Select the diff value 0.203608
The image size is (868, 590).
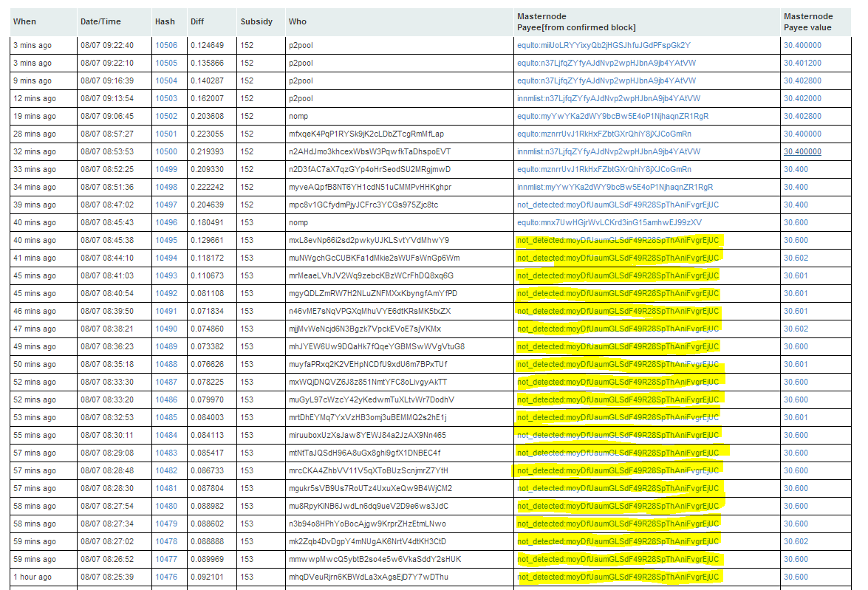pos(207,116)
